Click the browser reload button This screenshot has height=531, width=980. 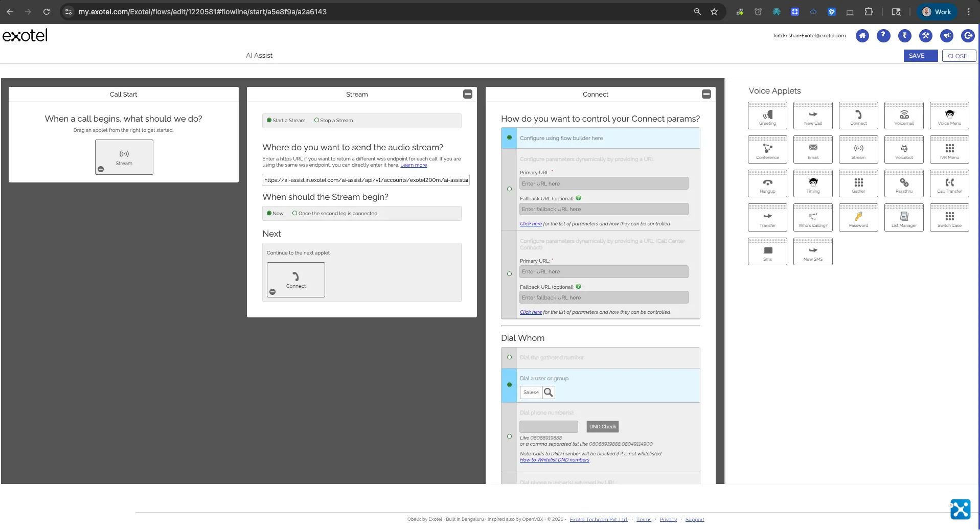click(47, 12)
